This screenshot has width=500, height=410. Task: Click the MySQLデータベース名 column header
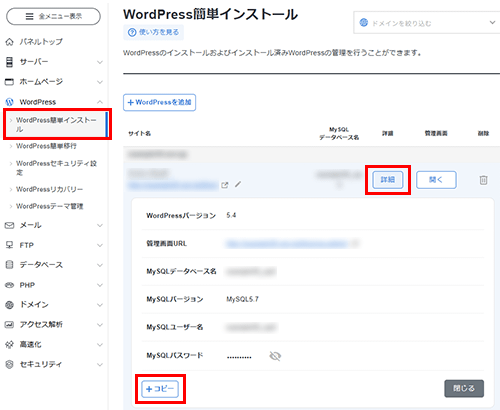pyautogui.click(x=339, y=133)
